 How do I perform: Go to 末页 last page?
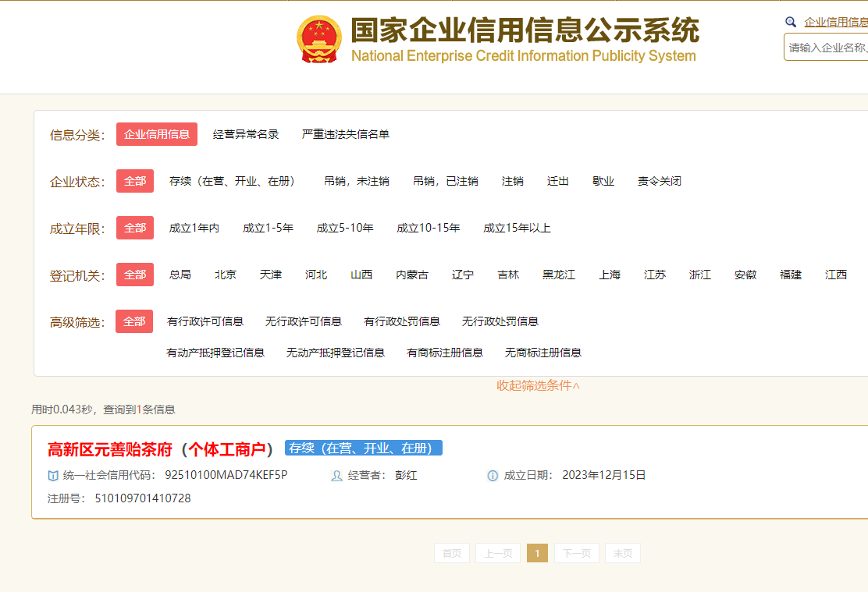623,553
